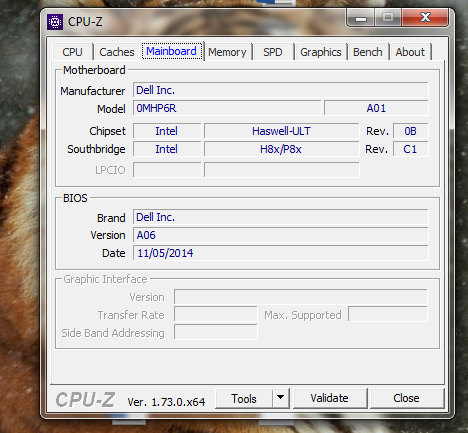This screenshot has width=468, height=433.
Task: Click the Manufacturer field showing Dell Inc.
Action: [281, 90]
